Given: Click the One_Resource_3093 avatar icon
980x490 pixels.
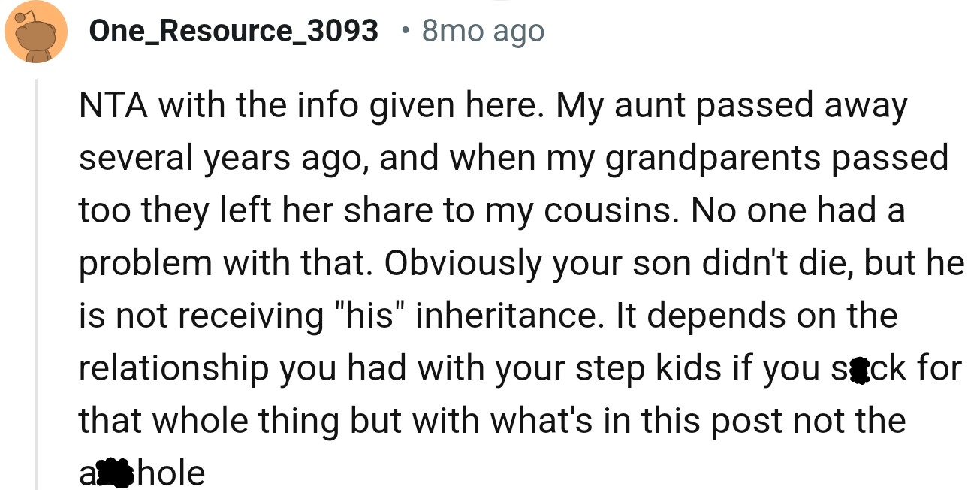Looking at the screenshot, I should (35, 32).
